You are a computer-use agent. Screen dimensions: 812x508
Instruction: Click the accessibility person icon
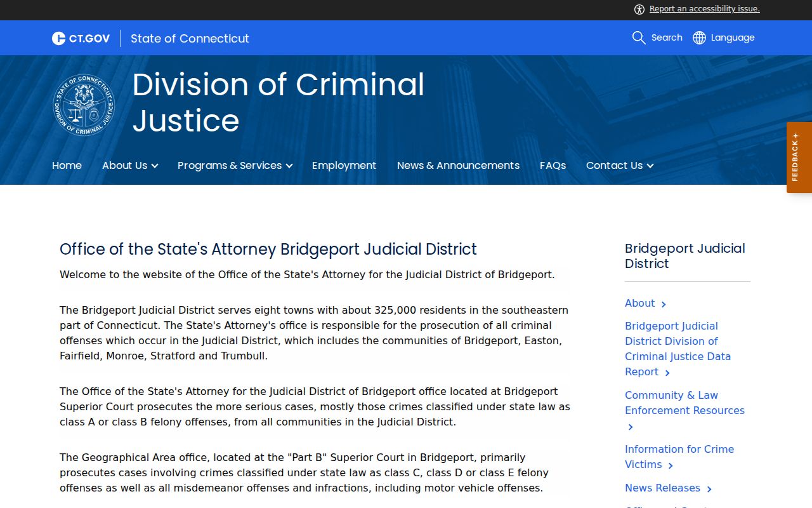(x=639, y=9)
